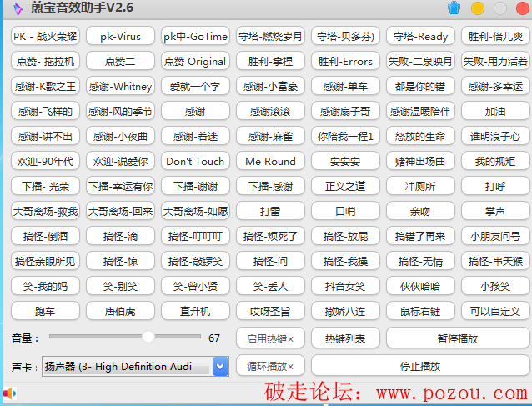Play the 守塔-Ready sound effect
This screenshot has width=532, height=406.
[x=420, y=37]
